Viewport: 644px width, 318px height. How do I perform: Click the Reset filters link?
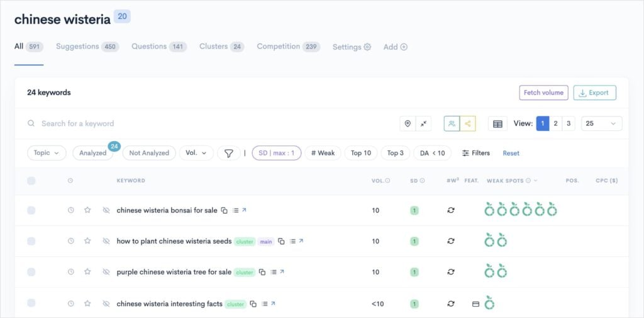pos(511,153)
